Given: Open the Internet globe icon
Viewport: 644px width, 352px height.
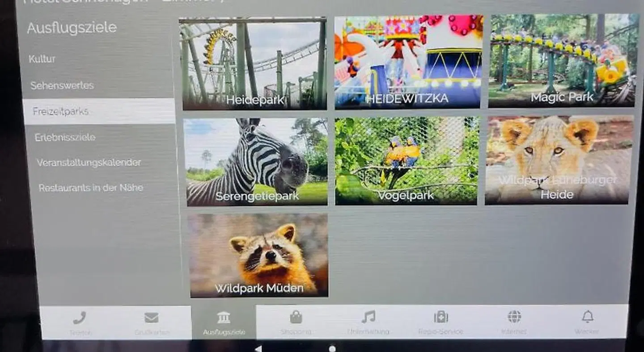Looking at the screenshot, I should click(x=514, y=316).
